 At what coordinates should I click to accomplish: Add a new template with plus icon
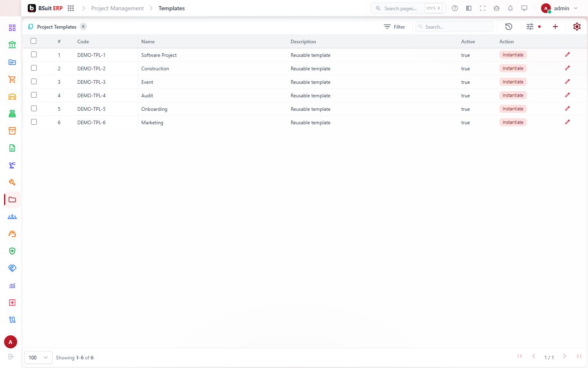pyautogui.click(x=555, y=27)
